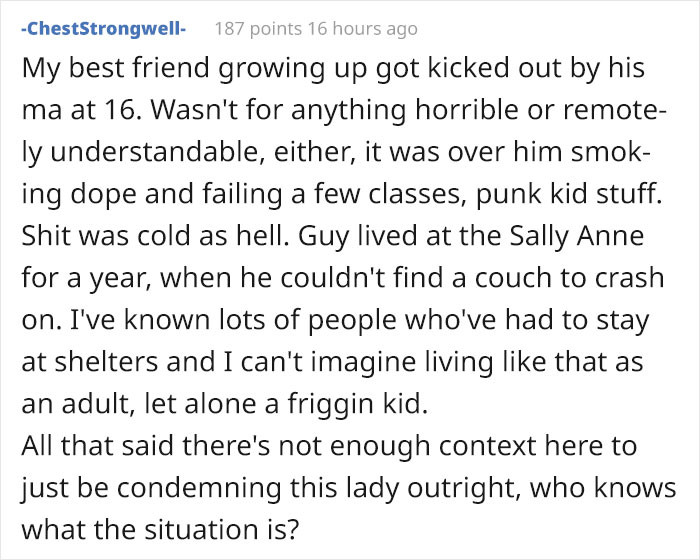Screen dimensions: 700x560
Task: Click the phrase "punk kid stuff"
Action: pyautogui.click(x=567, y=195)
